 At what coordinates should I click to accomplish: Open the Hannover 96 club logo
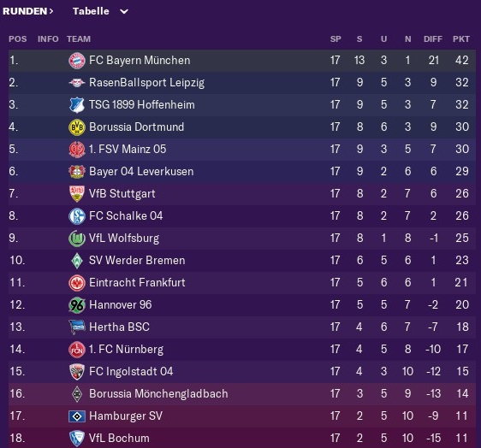77,305
